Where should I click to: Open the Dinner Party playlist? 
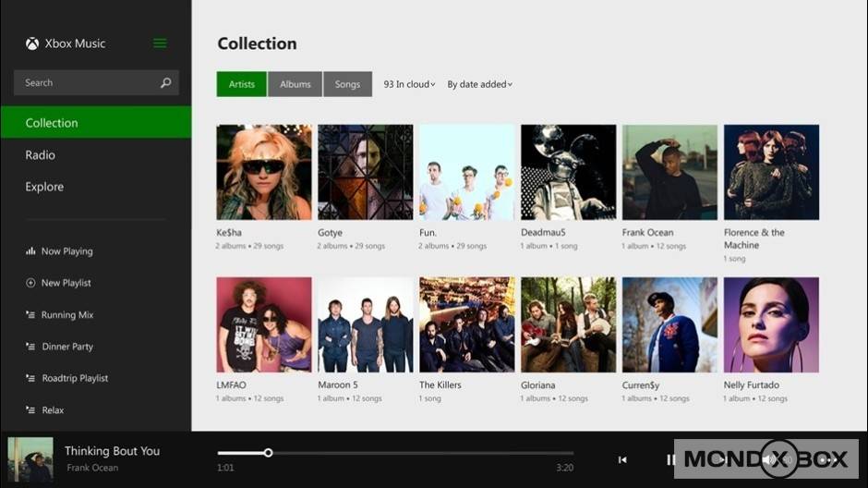click(x=66, y=347)
